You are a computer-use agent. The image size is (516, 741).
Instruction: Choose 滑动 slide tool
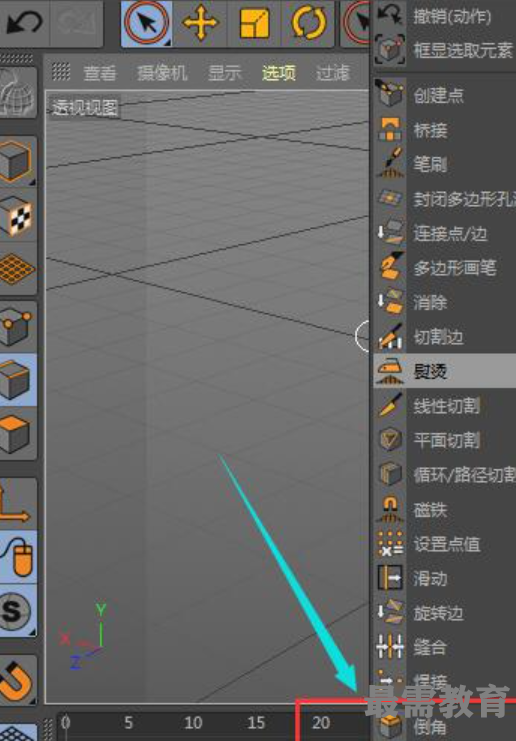444,579
